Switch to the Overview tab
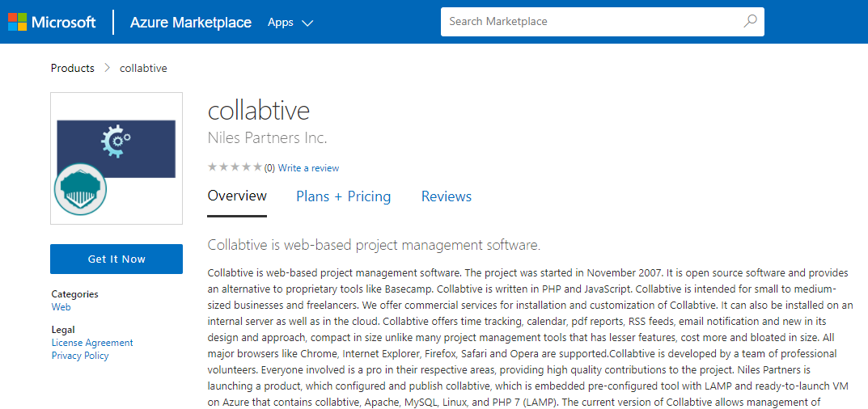 [237, 196]
